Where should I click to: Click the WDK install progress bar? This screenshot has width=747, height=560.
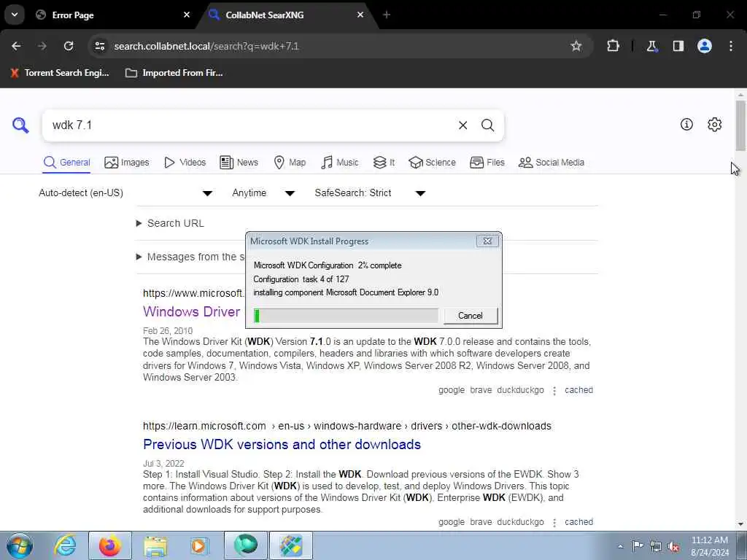[x=346, y=316]
